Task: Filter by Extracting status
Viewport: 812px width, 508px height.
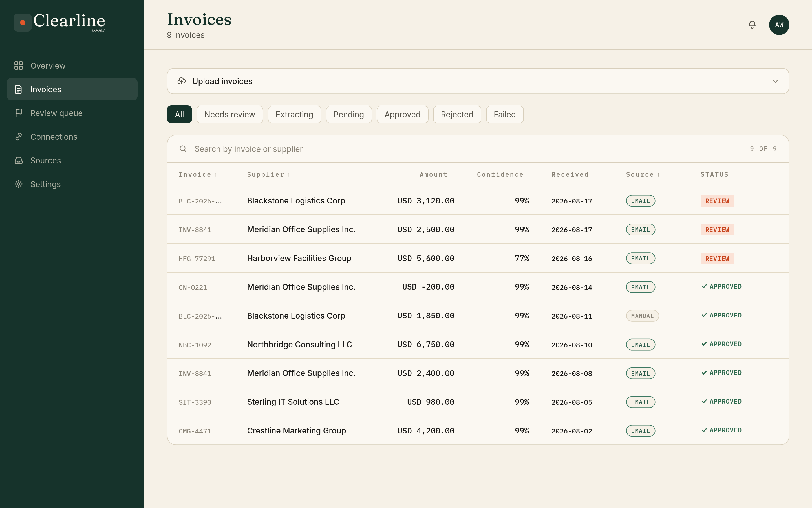Action: coord(294,115)
